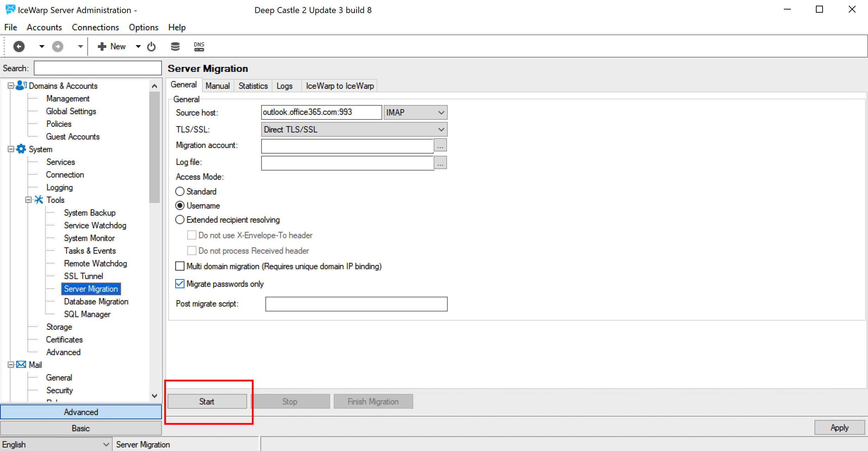Select Username access mode radio button

coord(180,205)
